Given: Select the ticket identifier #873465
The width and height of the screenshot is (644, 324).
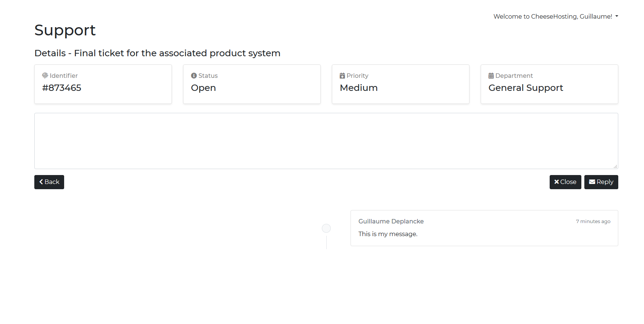Looking at the screenshot, I should [x=62, y=88].
